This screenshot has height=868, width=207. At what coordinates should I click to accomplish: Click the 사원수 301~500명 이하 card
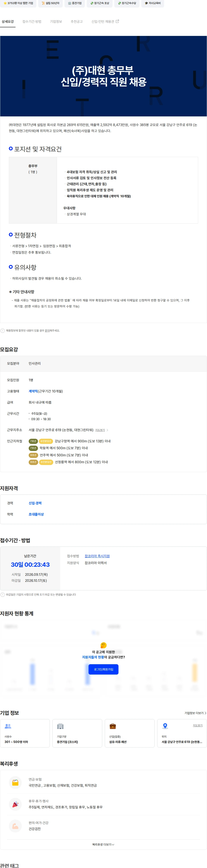[x=25, y=733]
